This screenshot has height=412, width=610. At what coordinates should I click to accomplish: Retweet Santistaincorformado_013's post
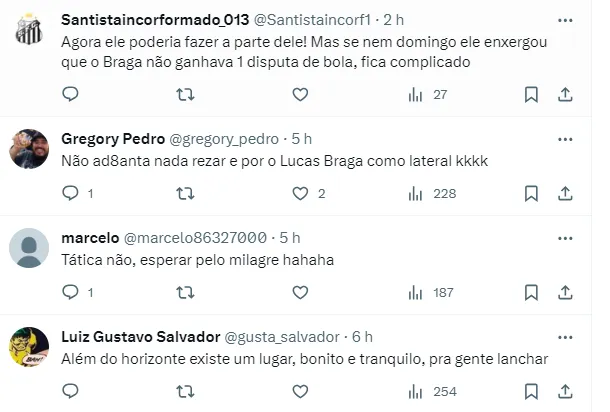(x=185, y=94)
